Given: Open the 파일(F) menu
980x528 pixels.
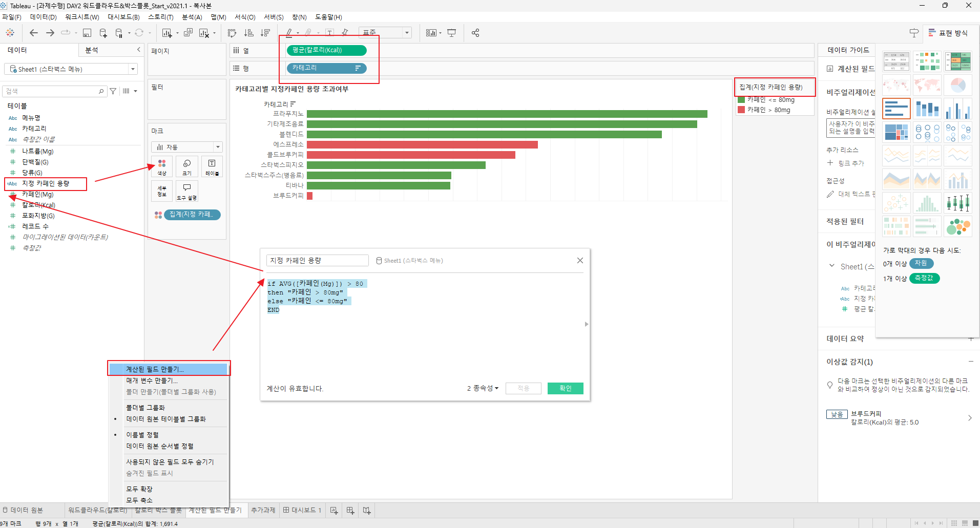Looking at the screenshot, I should [x=11, y=17].
